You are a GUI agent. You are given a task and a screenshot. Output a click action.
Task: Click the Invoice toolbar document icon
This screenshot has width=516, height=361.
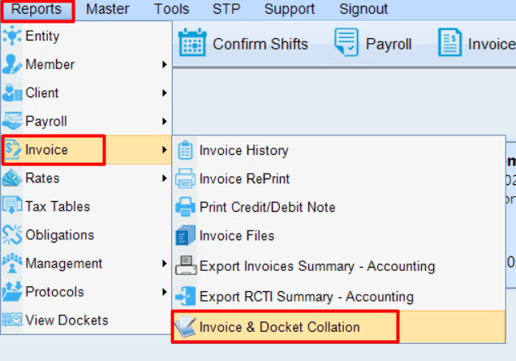point(450,42)
